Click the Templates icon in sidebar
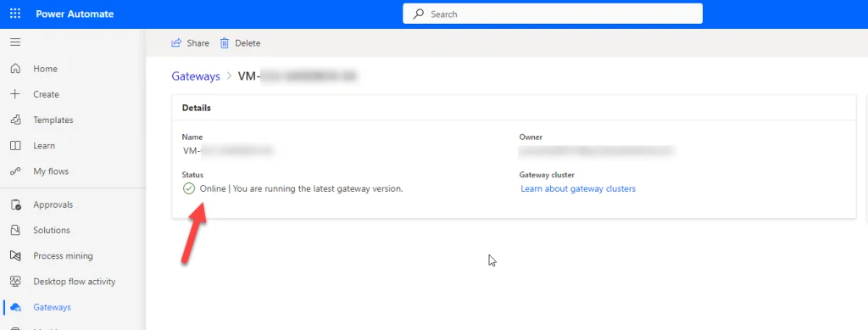 tap(15, 120)
